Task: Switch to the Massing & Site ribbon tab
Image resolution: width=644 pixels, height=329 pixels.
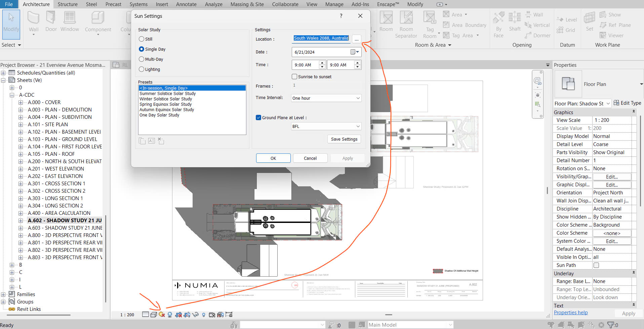Action: (x=247, y=4)
